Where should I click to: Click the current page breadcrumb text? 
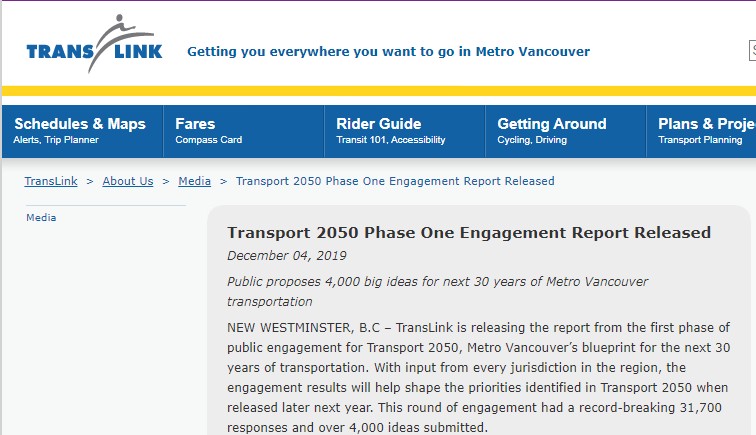(395, 181)
